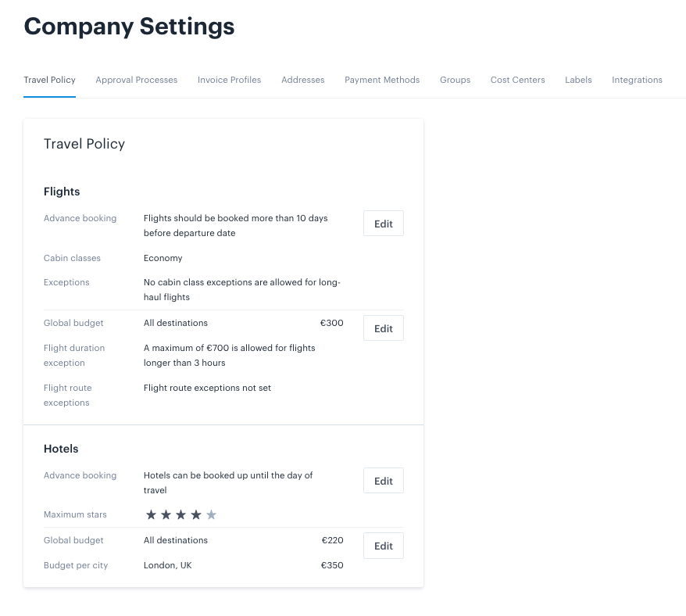Select the Travel Policy tab
This screenshot has width=686, height=616.
(49, 80)
